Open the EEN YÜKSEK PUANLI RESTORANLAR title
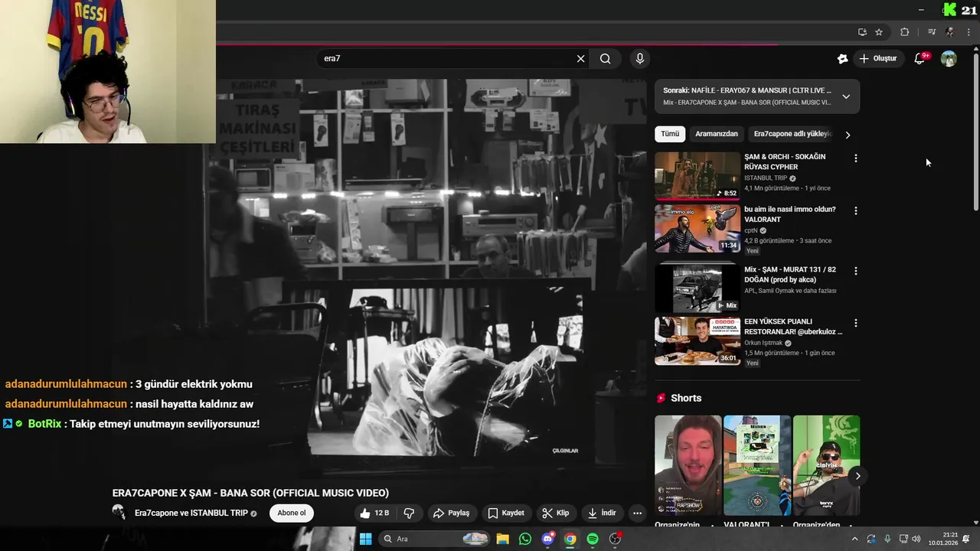Screen dimensions: 980x551 coord(793,327)
